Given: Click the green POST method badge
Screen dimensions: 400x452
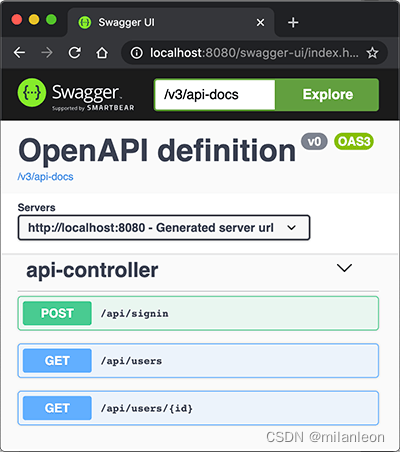Looking at the screenshot, I should (x=57, y=313).
